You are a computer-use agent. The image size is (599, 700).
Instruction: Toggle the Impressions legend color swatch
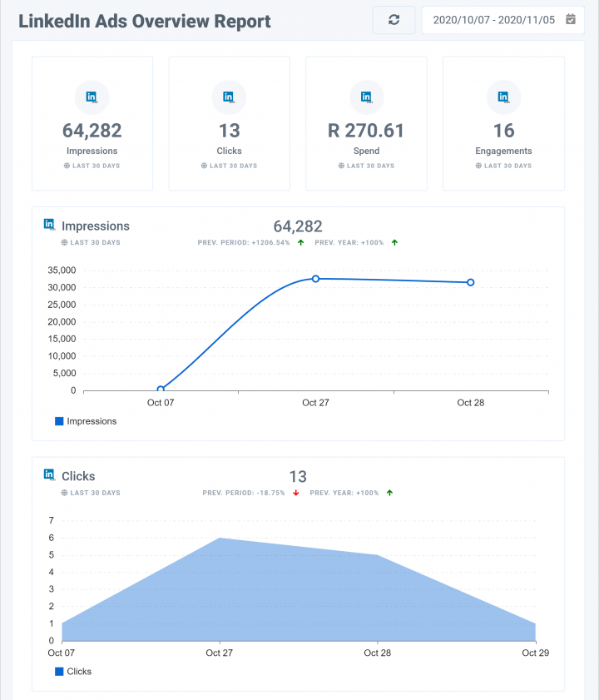click(59, 421)
